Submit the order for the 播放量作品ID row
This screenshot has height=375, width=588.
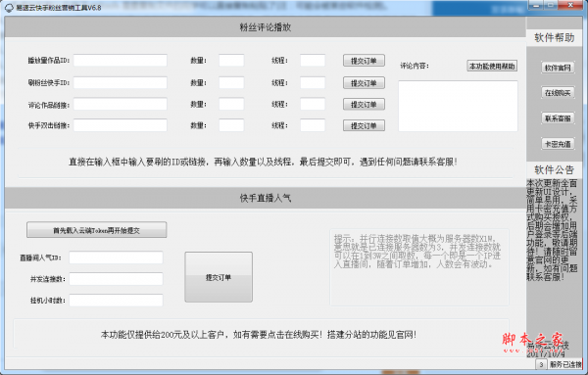[364, 61]
